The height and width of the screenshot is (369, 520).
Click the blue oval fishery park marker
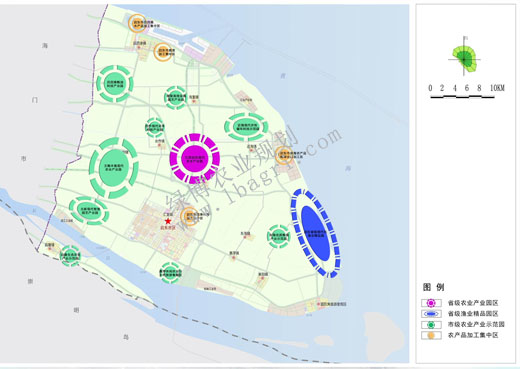[315, 233]
